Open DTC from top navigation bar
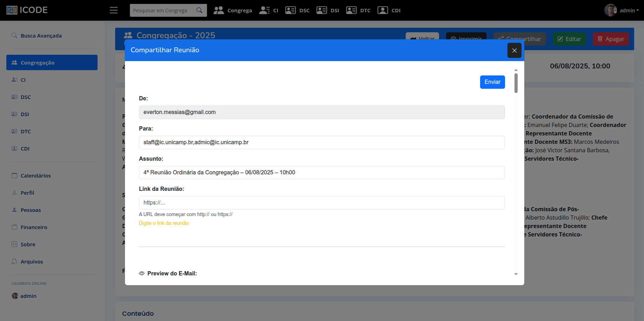644x321 pixels. click(x=358, y=11)
